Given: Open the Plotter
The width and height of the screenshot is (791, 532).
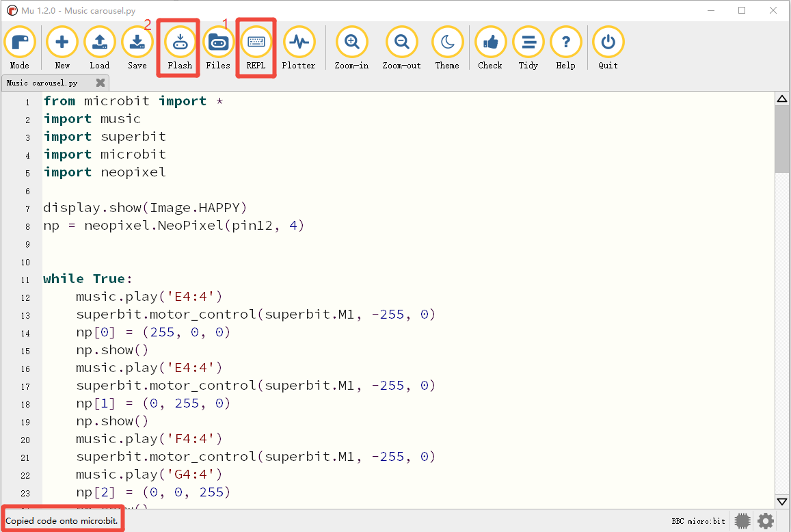Looking at the screenshot, I should (299, 48).
